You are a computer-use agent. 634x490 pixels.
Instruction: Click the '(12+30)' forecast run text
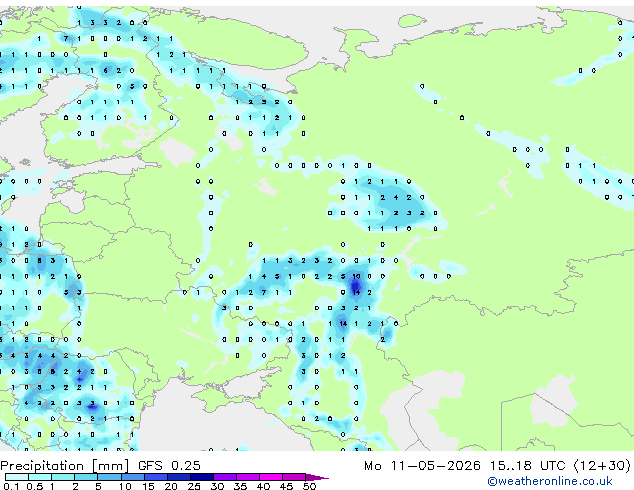602,465
